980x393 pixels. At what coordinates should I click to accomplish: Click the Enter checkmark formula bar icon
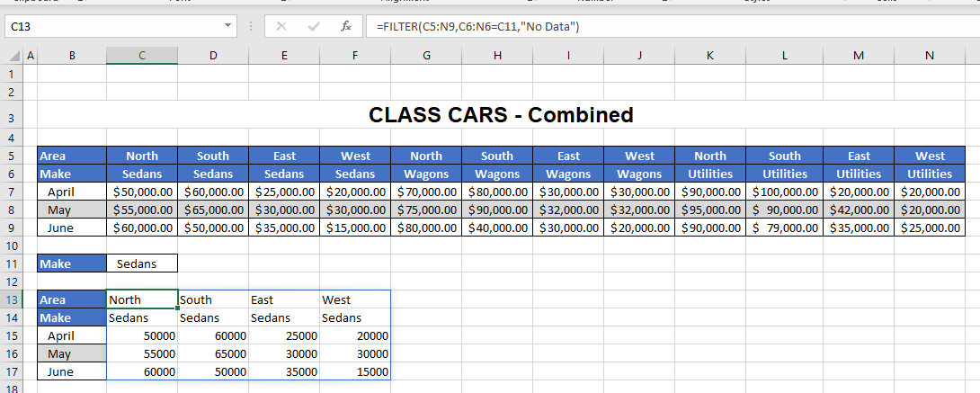pos(313,27)
